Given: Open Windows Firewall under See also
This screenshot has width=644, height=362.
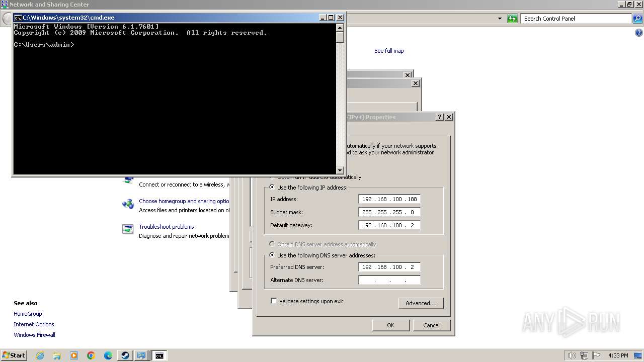Looking at the screenshot, I should 34,335.
